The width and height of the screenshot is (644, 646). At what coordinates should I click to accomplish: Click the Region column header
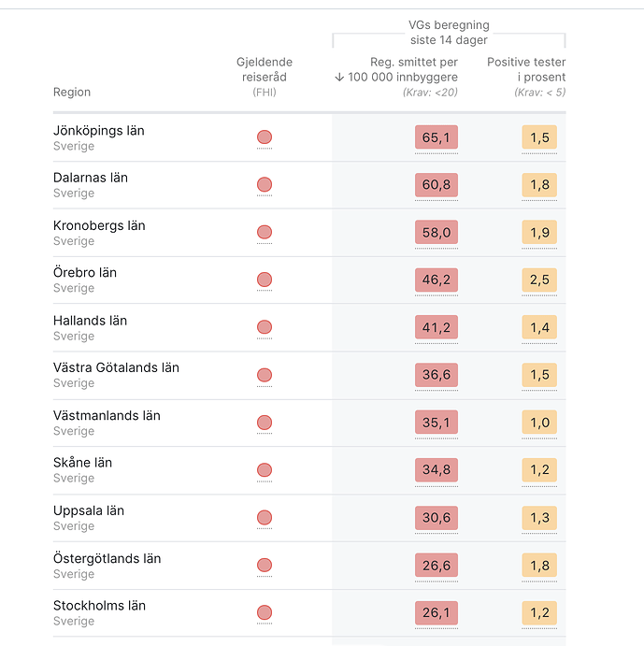click(72, 93)
